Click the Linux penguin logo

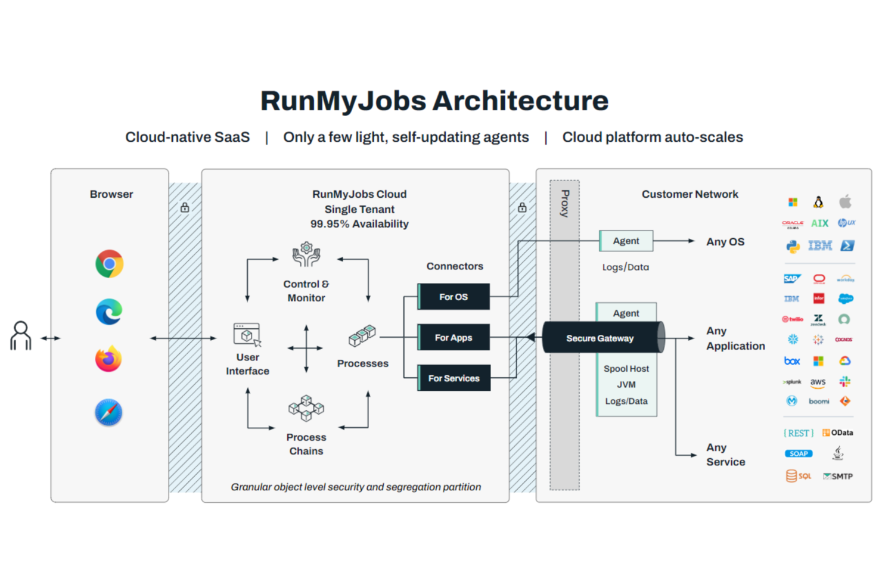819,202
